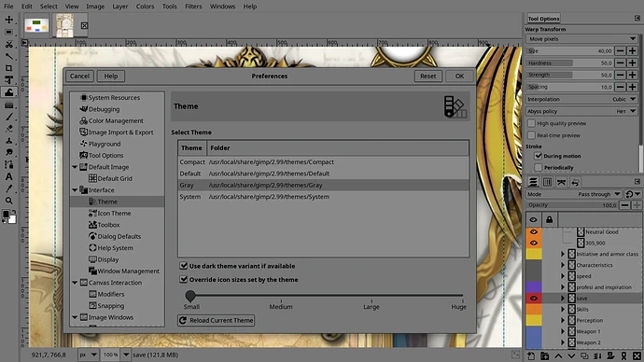Hide the 305,900 layer

point(534,243)
